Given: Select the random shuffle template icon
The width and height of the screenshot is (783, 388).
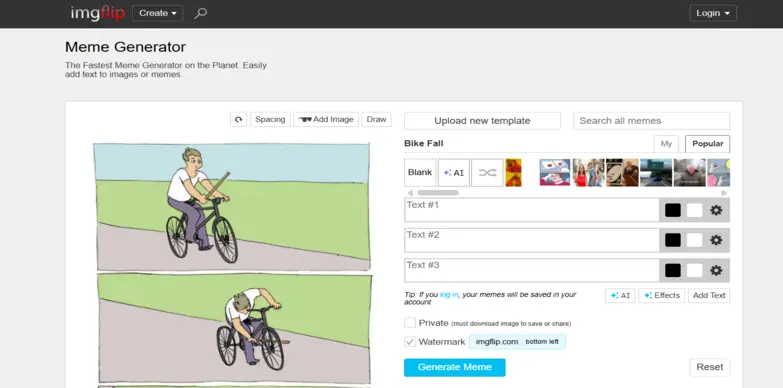Looking at the screenshot, I should [x=487, y=173].
